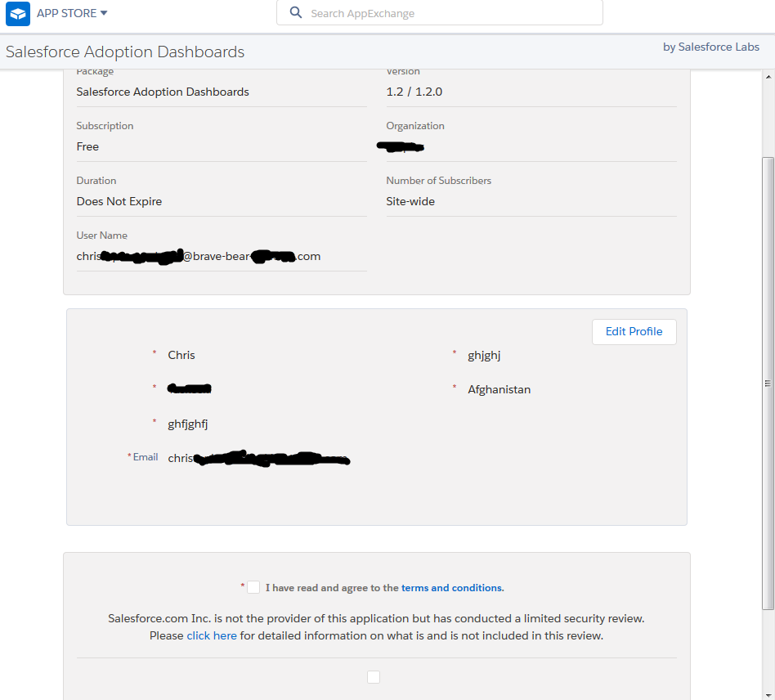Click the Subscription value 'Free'
Image resolution: width=775 pixels, height=700 pixels.
(x=87, y=147)
